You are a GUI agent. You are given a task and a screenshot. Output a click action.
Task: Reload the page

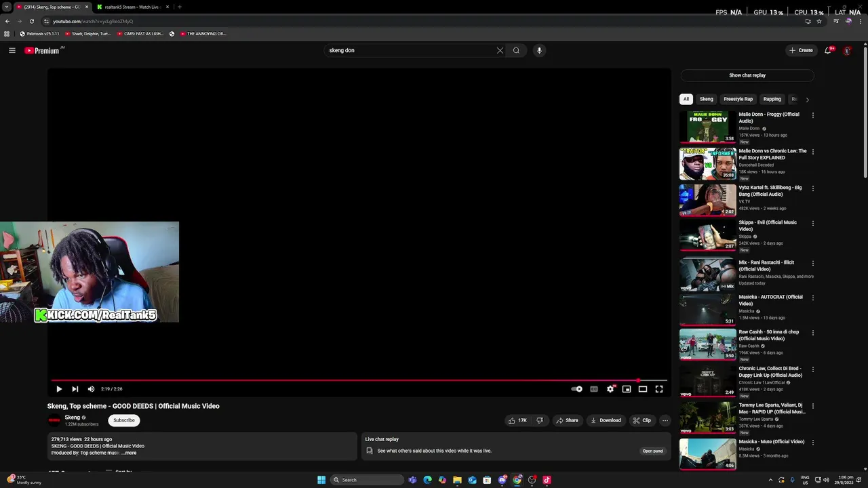click(x=31, y=21)
